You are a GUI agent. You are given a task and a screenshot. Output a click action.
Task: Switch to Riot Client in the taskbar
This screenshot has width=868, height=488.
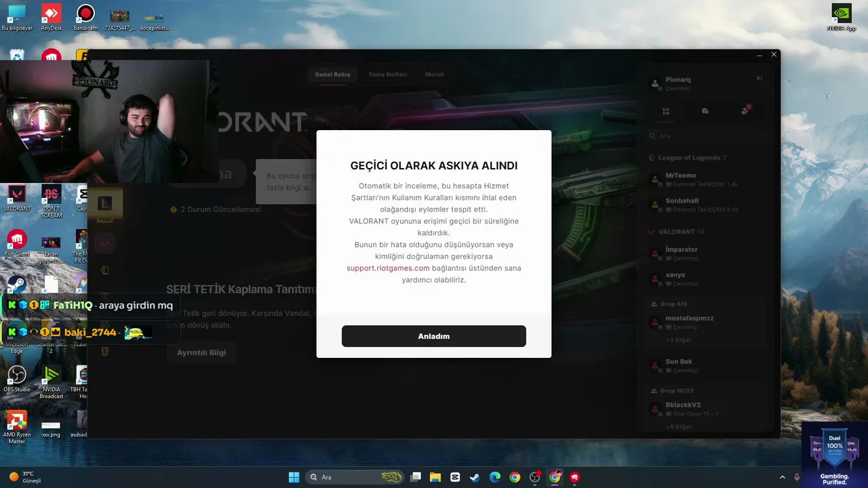pyautogui.click(x=575, y=477)
